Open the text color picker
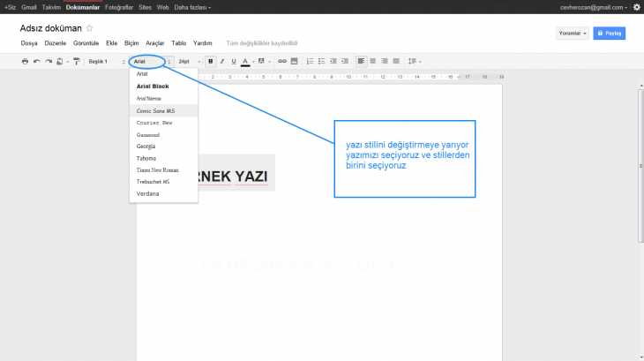This screenshot has width=644, height=361. (246, 62)
